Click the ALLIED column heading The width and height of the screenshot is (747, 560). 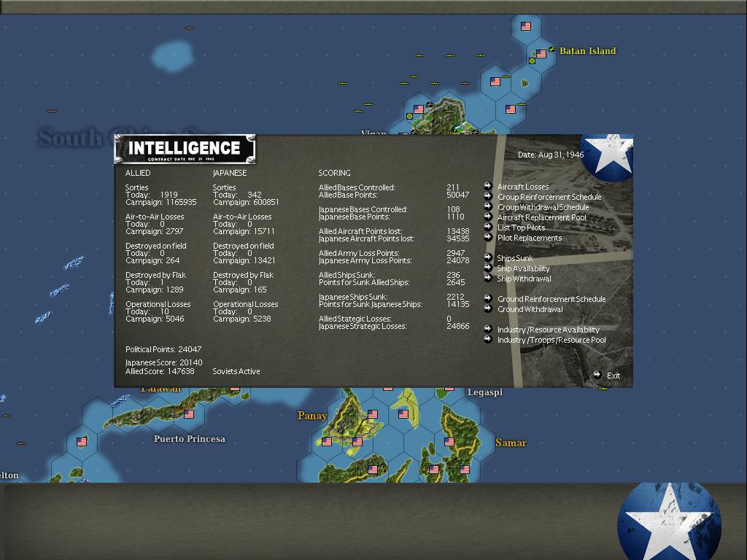coord(138,173)
